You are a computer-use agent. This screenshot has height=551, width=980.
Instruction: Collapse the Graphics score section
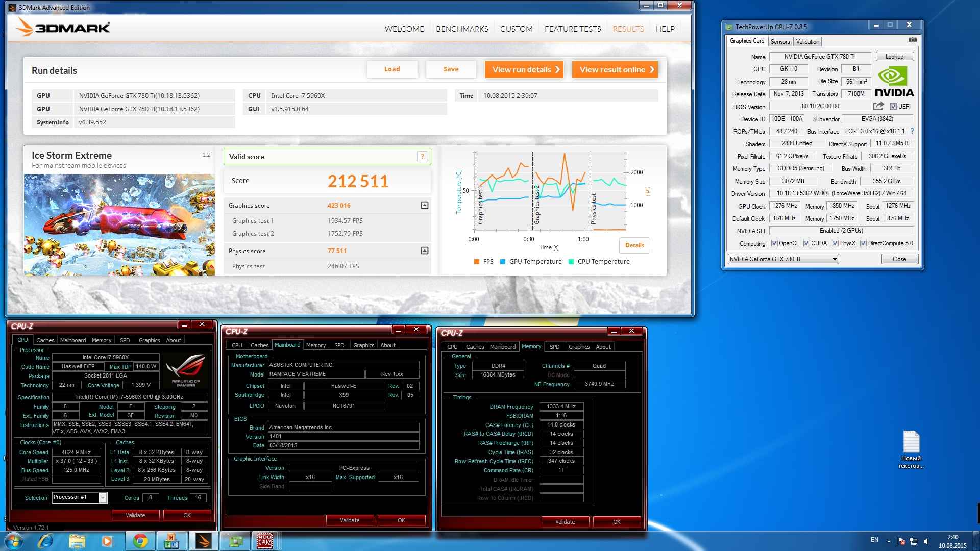point(424,205)
